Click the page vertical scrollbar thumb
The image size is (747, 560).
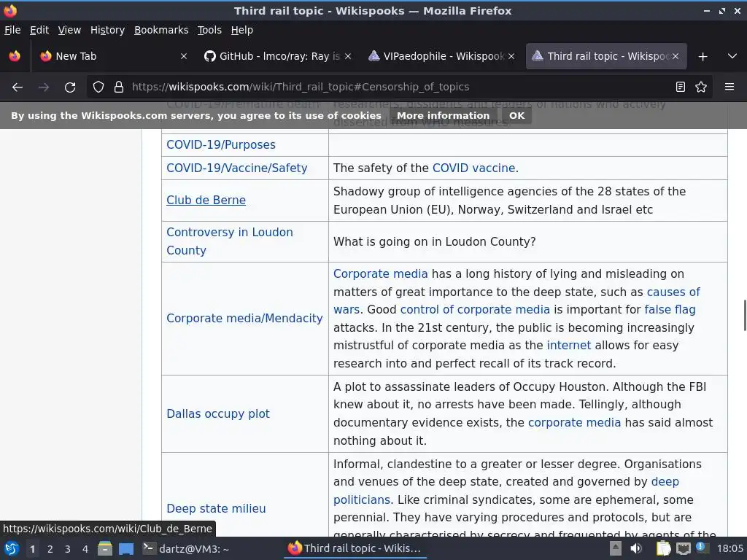[745, 315]
